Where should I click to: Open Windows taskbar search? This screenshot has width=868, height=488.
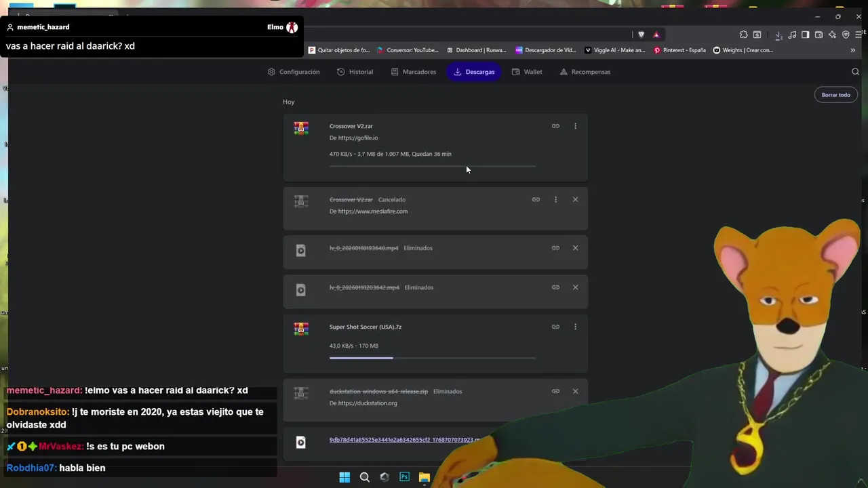click(x=365, y=477)
